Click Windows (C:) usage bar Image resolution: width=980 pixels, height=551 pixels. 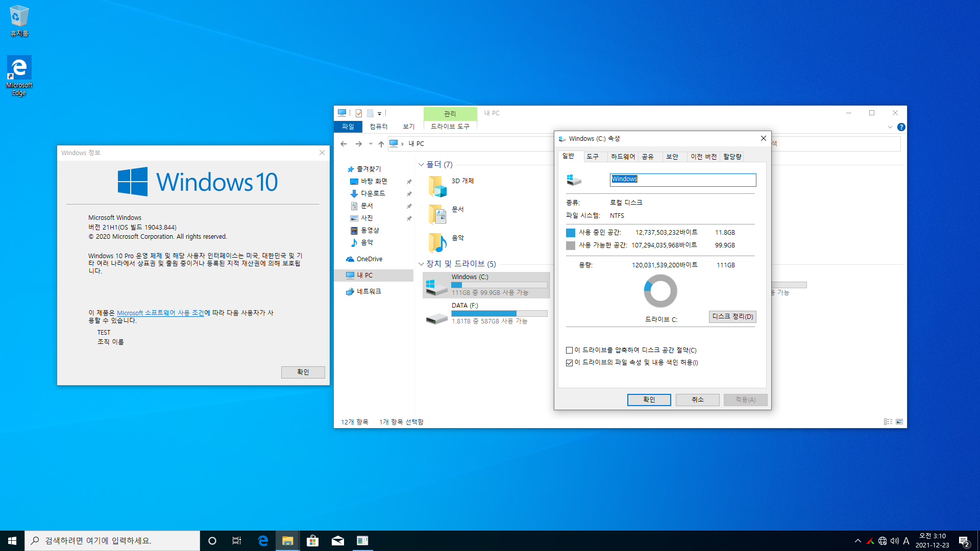coord(499,285)
